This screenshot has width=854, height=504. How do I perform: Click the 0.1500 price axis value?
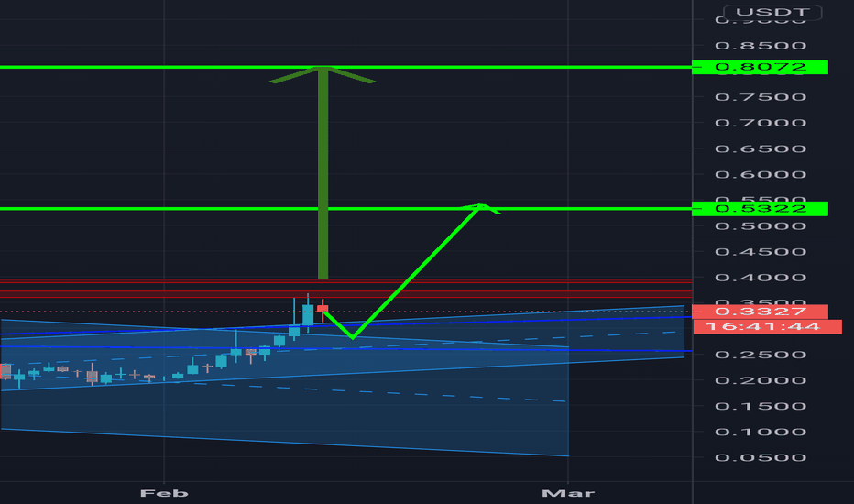[x=761, y=407]
